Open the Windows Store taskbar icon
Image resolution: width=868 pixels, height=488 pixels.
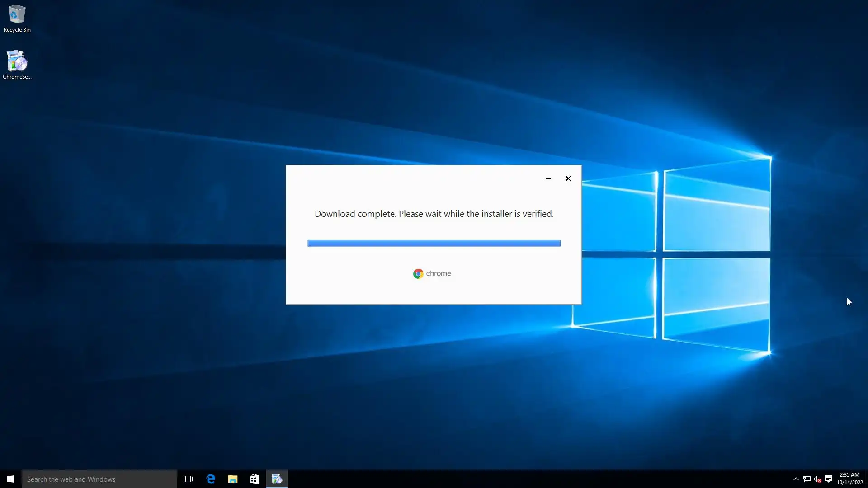(x=255, y=479)
